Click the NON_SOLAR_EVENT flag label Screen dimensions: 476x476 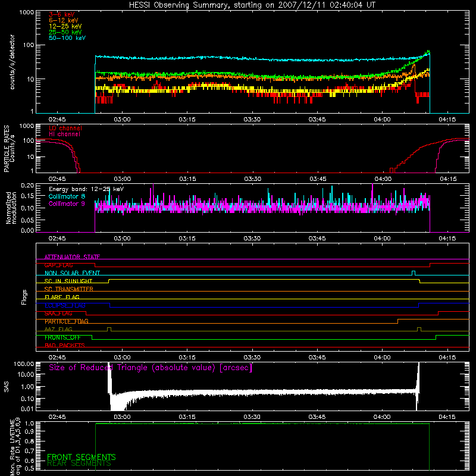(72, 273)
